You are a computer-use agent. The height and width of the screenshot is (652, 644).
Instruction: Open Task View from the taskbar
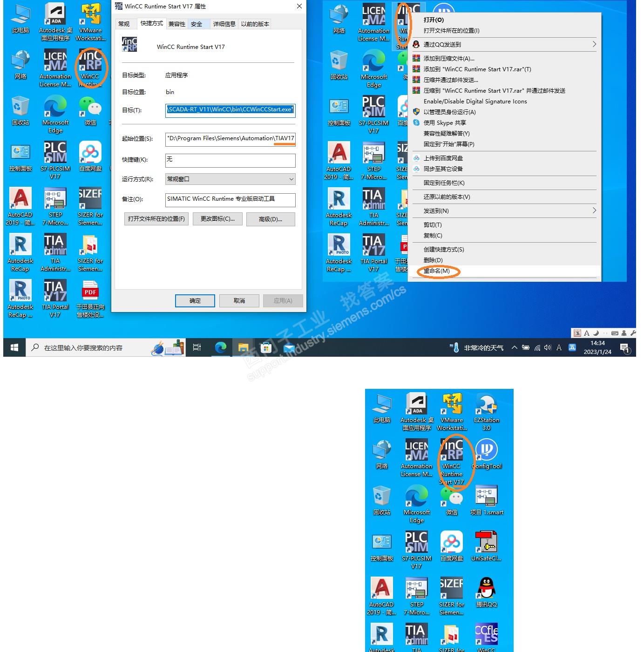tap(197, 347)
